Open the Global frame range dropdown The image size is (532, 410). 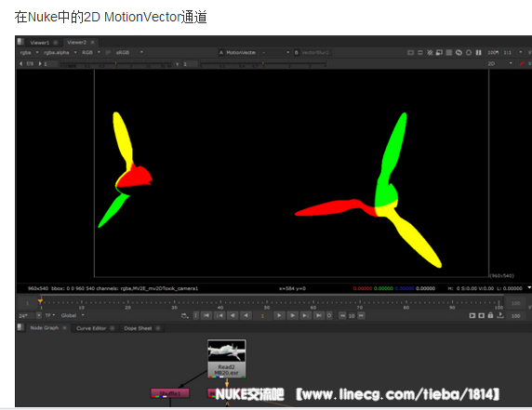[x=73, y=315]
